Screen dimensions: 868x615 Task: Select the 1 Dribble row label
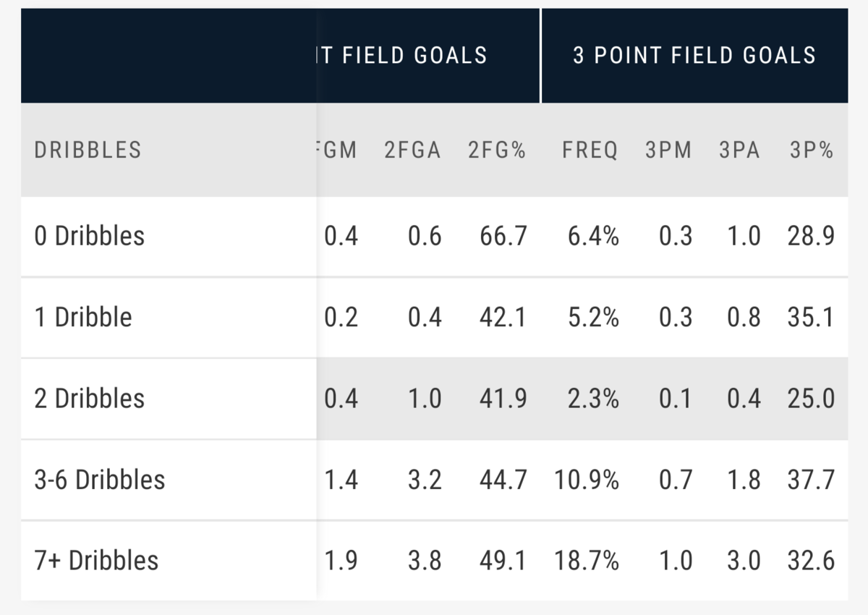pyautogui.click(x=83, y=317)
